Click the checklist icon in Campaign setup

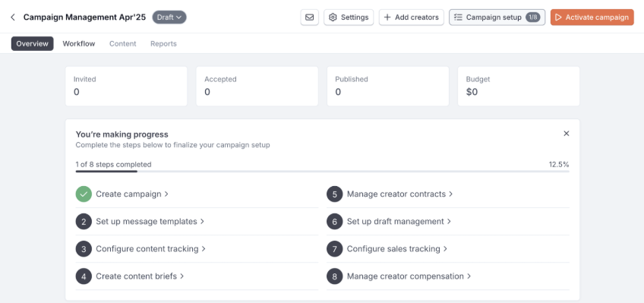tap(459, 17)
